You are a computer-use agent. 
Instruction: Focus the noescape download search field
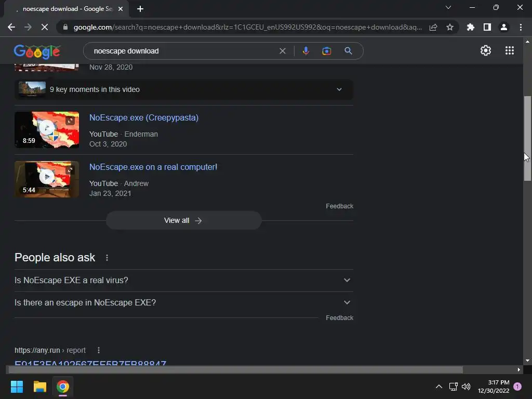click(x=183, y=51)
